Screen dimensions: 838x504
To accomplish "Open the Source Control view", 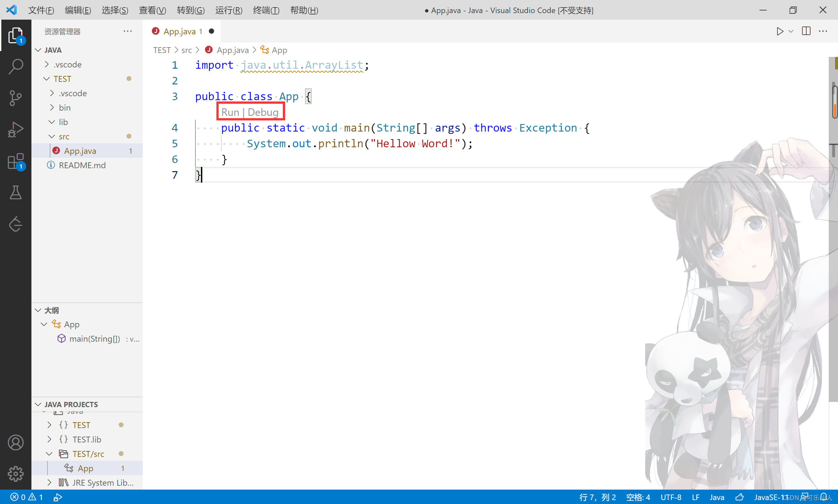I will [16, 98].
